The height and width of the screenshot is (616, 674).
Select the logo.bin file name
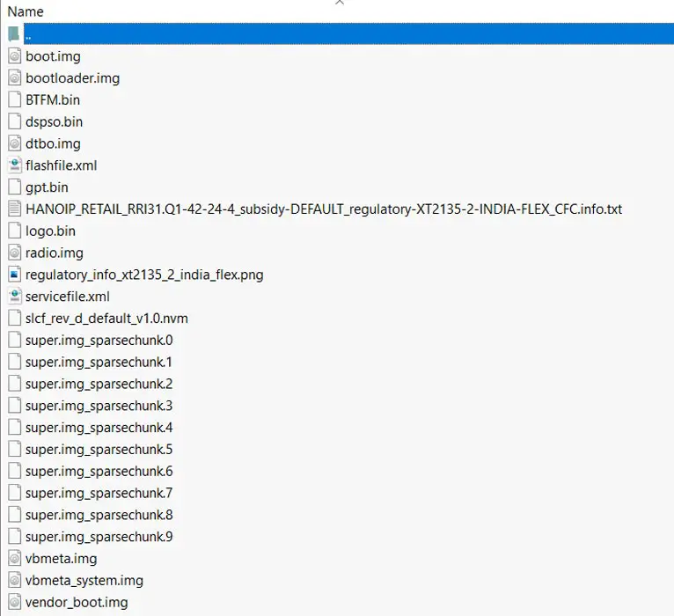click(x=50, y=231)
